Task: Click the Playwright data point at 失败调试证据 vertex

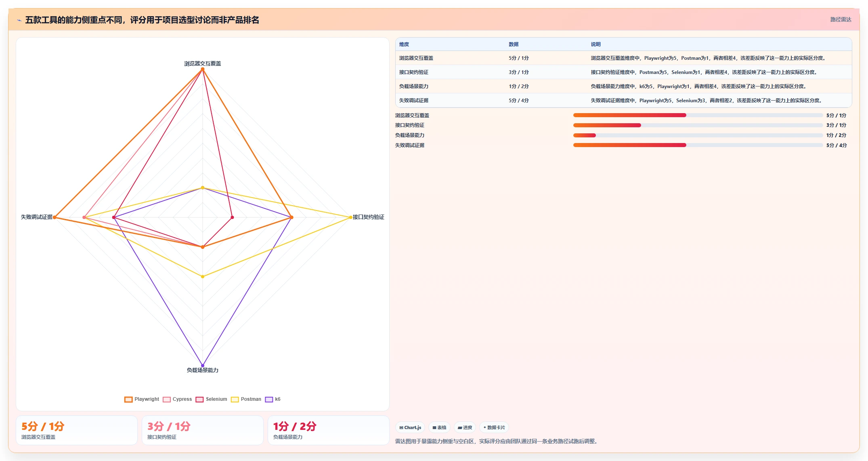Action: coord(55,217)
